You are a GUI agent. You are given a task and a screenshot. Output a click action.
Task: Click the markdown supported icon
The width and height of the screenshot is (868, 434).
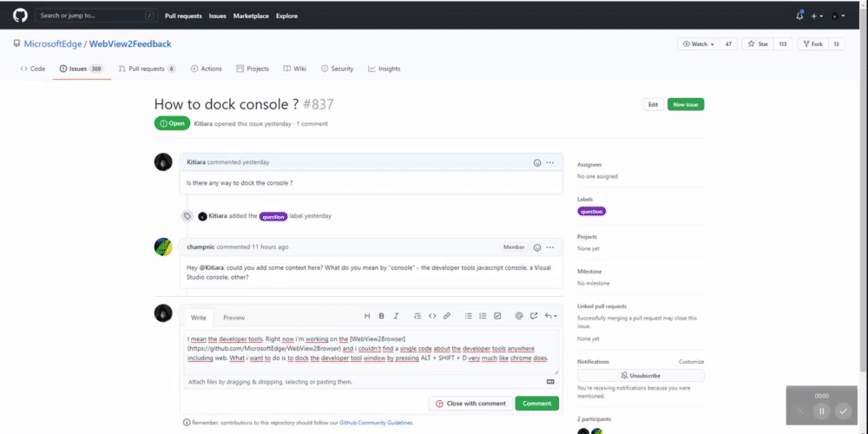550,381
